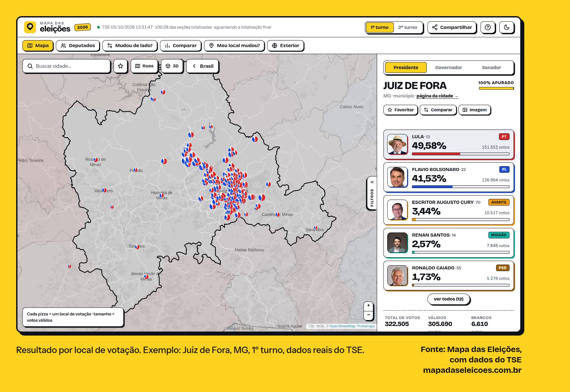Follow the página da cidade link
570x392 pixels.
437,96
